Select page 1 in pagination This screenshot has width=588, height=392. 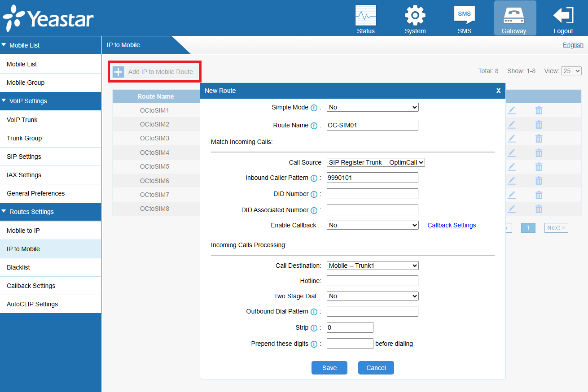pos(528,228)
